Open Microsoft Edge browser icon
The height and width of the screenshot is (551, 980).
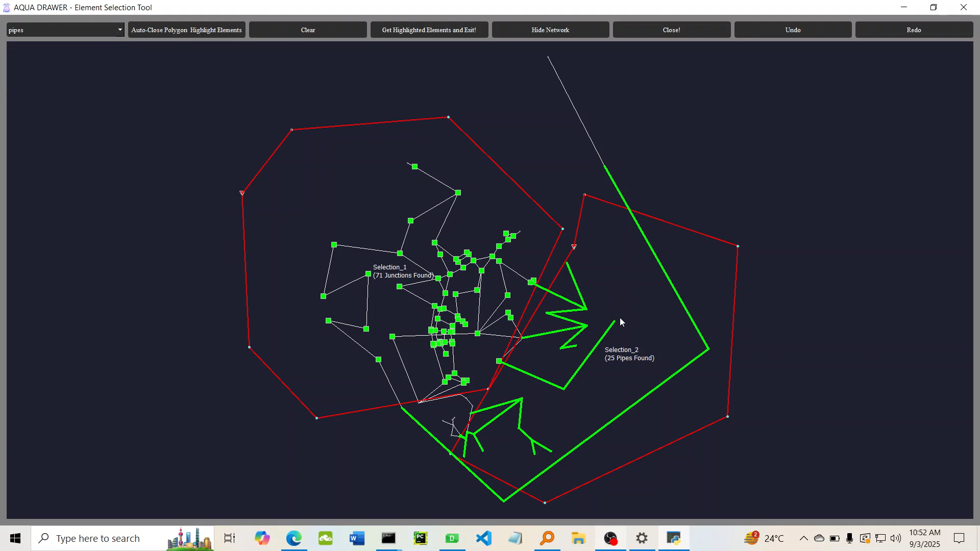tap(293, 538)
